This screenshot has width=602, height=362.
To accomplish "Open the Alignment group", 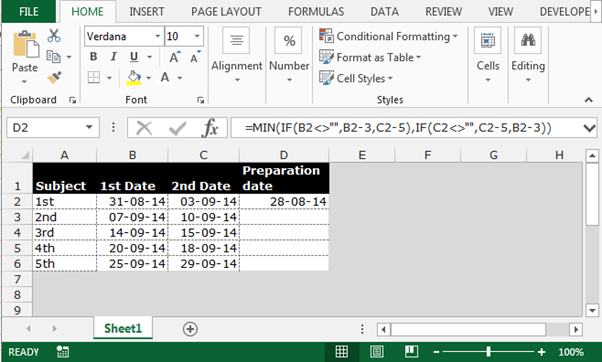I will tap(236, 56).
